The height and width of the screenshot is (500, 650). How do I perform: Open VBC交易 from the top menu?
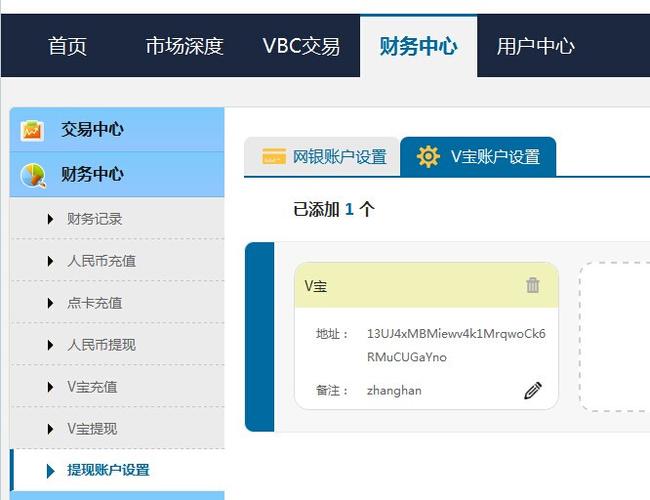pyautogui.click(x=301, y=46)
